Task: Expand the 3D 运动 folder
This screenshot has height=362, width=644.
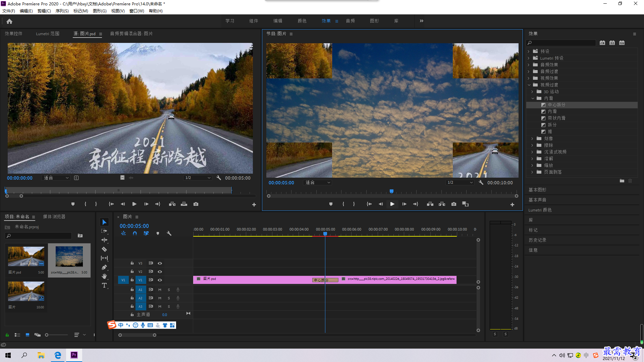Action: 532,92
